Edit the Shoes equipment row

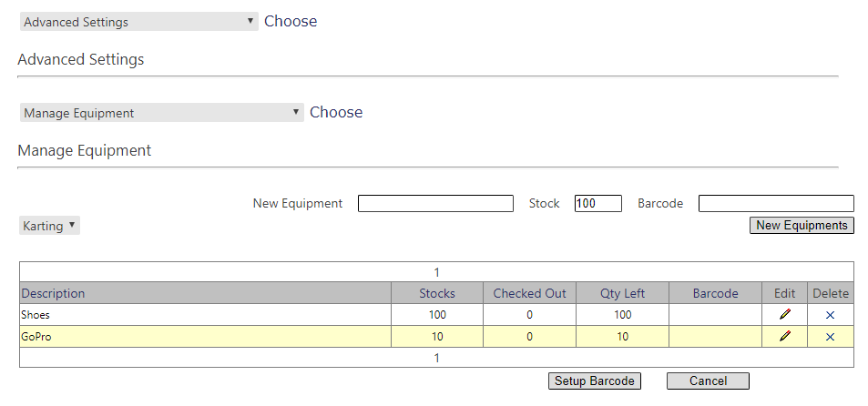click(784, 314)
